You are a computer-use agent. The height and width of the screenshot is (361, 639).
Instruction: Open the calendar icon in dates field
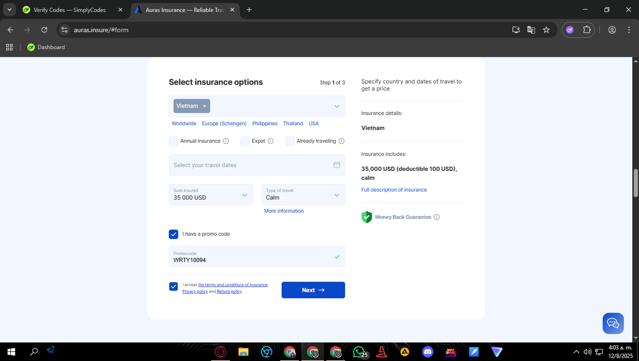point(337,165)
